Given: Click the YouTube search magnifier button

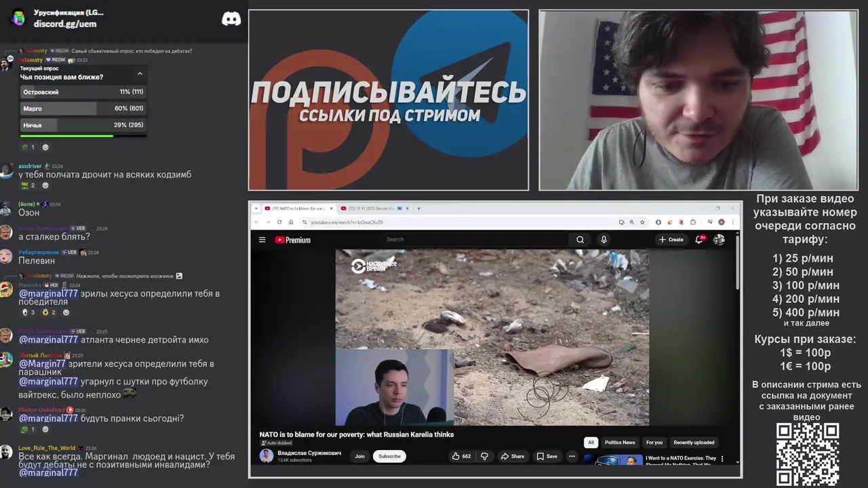Looking at the screenshot, I should [580, 239].
